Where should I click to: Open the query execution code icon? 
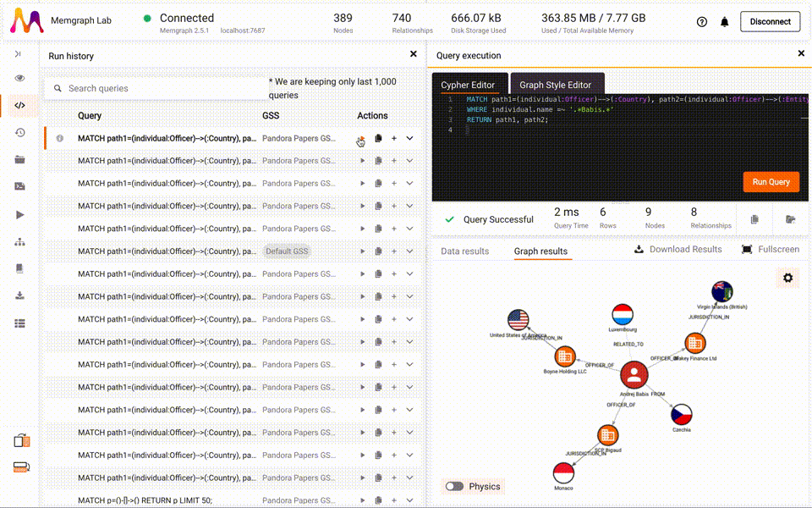(x=19, y=105)
